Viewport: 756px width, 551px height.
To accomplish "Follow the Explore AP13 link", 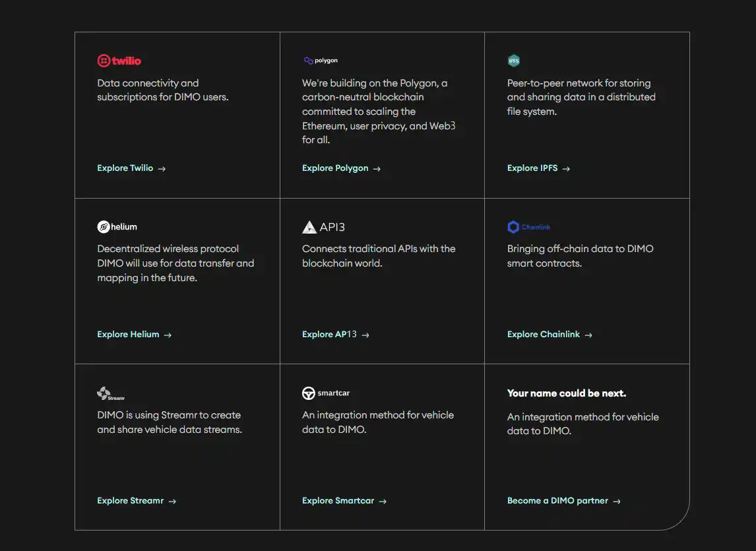I will [x=336, y=335].
